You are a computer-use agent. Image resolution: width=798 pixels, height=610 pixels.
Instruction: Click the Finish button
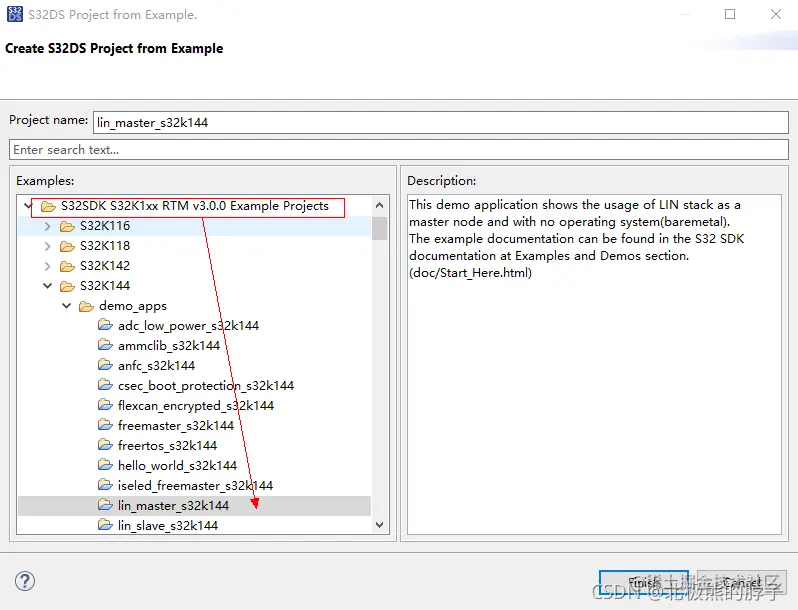[x=644, y=582]
